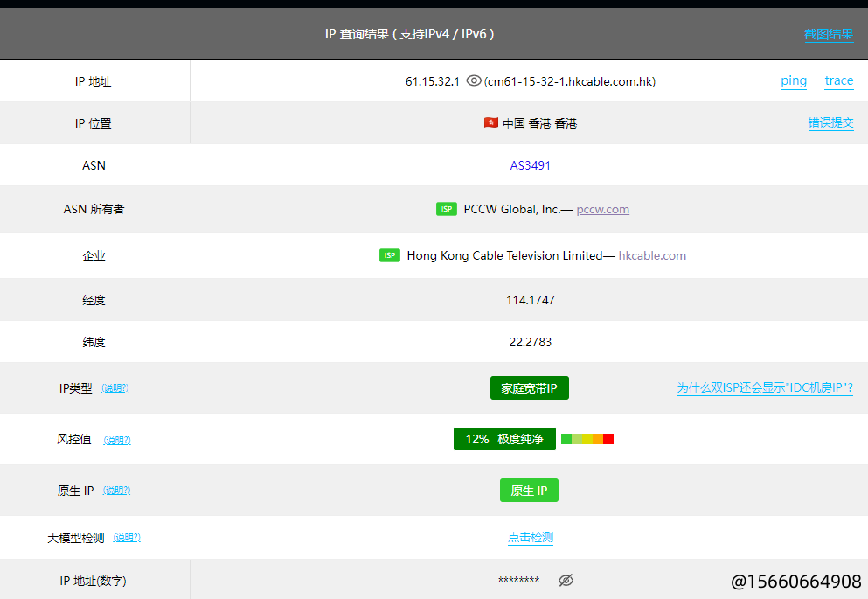Visit the hkcable.com link
Image resolution: width=868 pixels, height=599 pixels.
point(652,255)
